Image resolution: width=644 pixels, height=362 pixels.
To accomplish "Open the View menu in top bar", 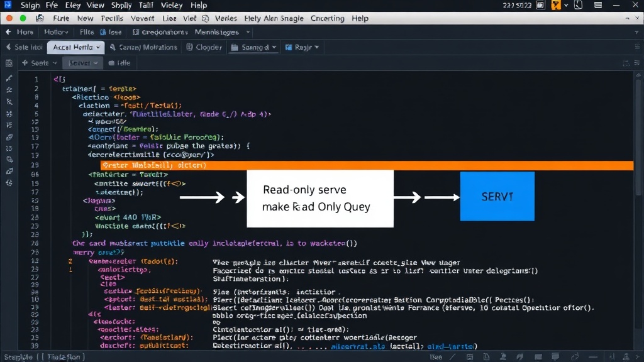I will click(96, 5).
